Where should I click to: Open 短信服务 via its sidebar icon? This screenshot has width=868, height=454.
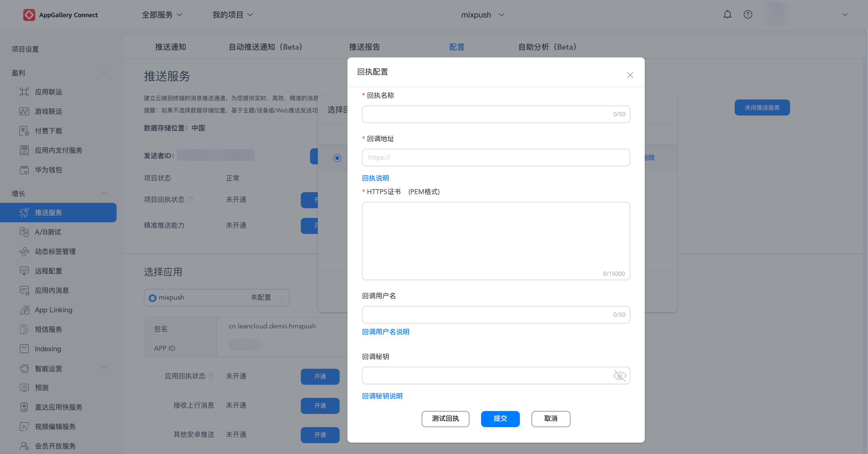[x=24, y=329]
